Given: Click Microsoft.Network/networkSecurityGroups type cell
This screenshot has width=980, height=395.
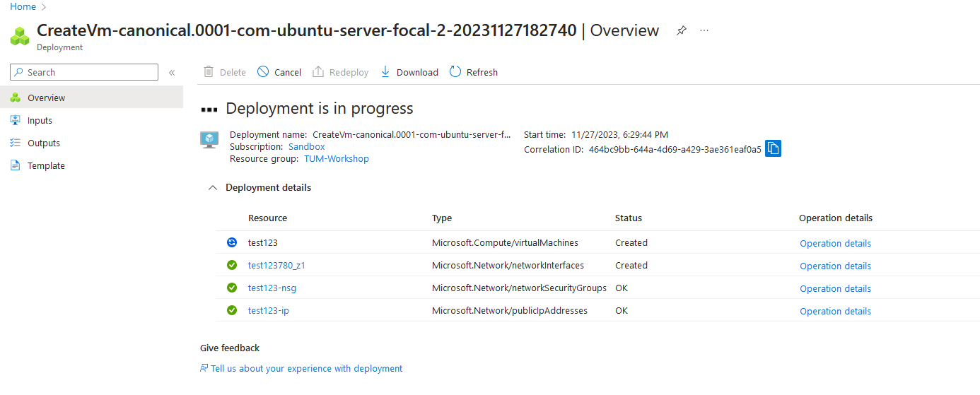Looking at the screenshot, I should (x=520, y=288).
